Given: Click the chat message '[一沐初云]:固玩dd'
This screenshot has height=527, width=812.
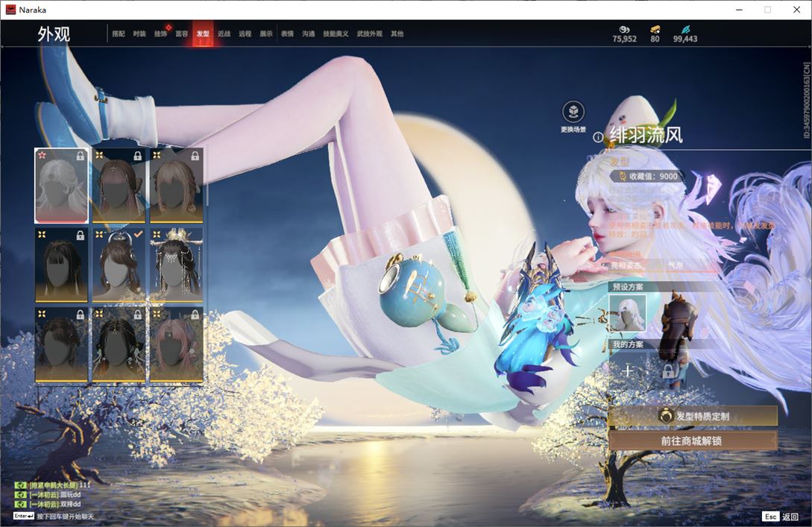Looking at the screenshot, I should 55,494.
